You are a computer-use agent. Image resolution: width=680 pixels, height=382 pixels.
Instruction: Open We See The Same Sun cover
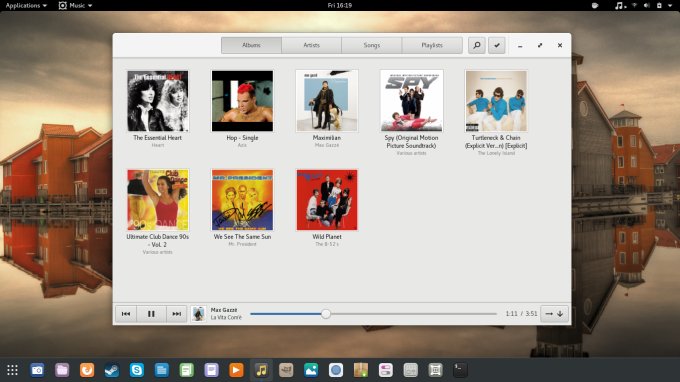point(242,200)
